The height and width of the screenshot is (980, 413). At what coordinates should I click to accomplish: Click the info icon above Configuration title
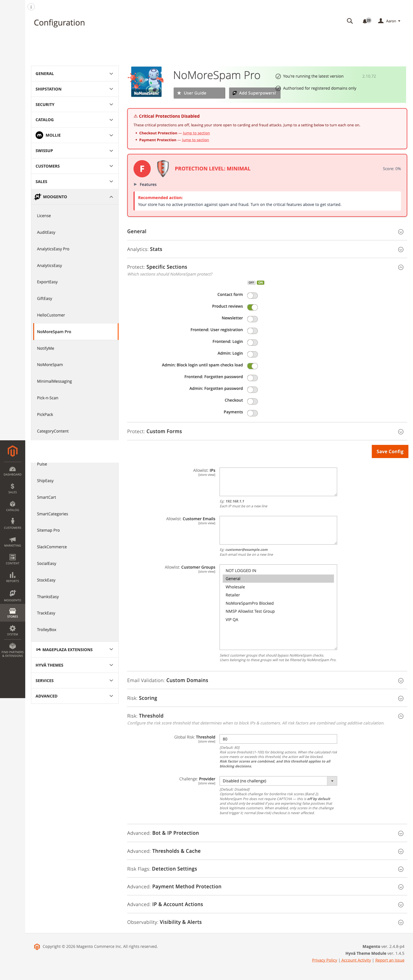[x=31, y=7]
